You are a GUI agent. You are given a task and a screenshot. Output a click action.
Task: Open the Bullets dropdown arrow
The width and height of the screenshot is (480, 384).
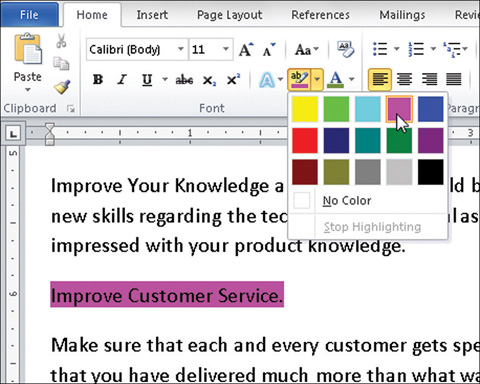[397, 49]
